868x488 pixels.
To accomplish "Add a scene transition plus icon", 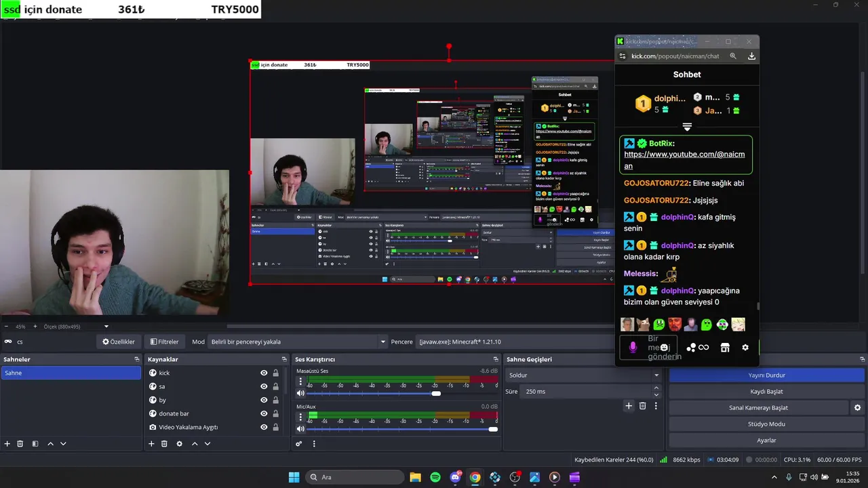I will click(629, 406).
